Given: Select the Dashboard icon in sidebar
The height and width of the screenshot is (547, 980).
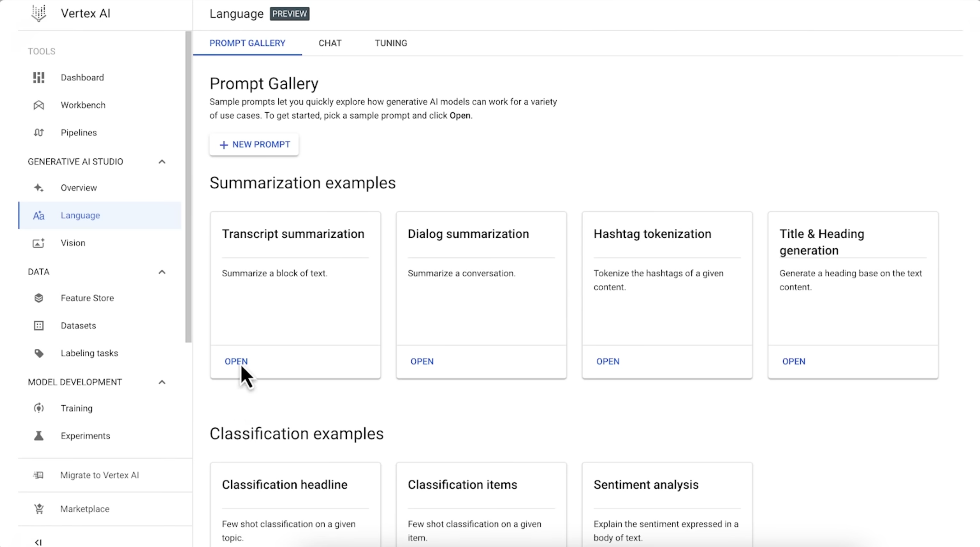Looking at the screenshot, I should pyautogui.click(x=39, y=77).
